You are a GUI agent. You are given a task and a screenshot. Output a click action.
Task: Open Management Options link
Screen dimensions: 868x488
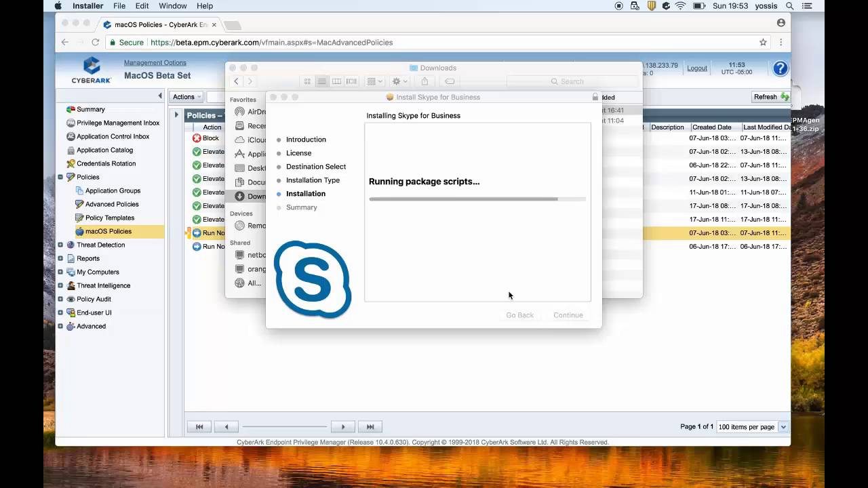(x=155, y=62)
